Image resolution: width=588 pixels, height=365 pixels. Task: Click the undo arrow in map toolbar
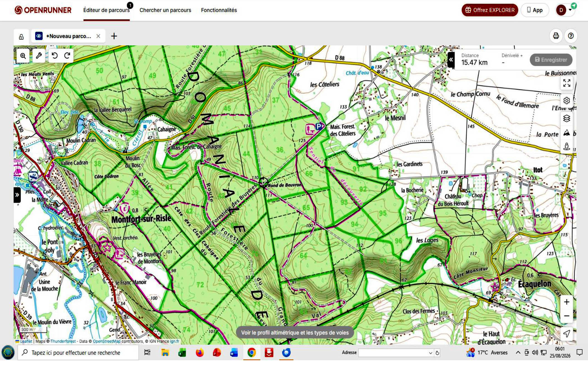tap(54, 56)
